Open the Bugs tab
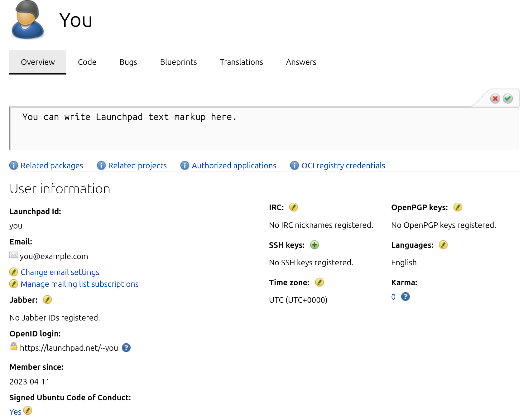The image size is (528, 420). [128, 62]
